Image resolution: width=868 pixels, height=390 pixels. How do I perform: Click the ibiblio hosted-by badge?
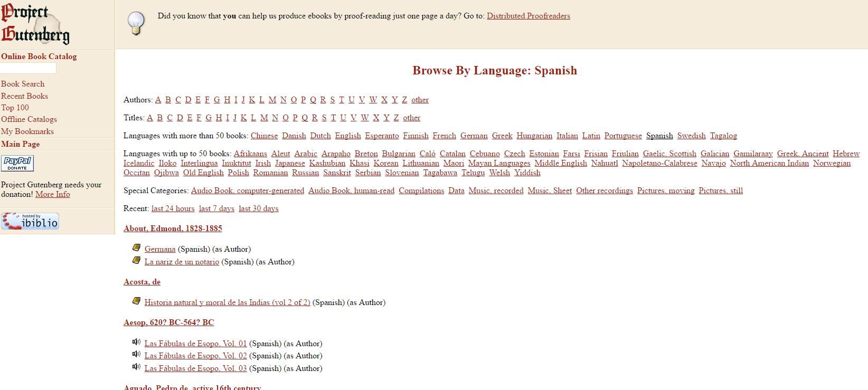tap(30, 221)
